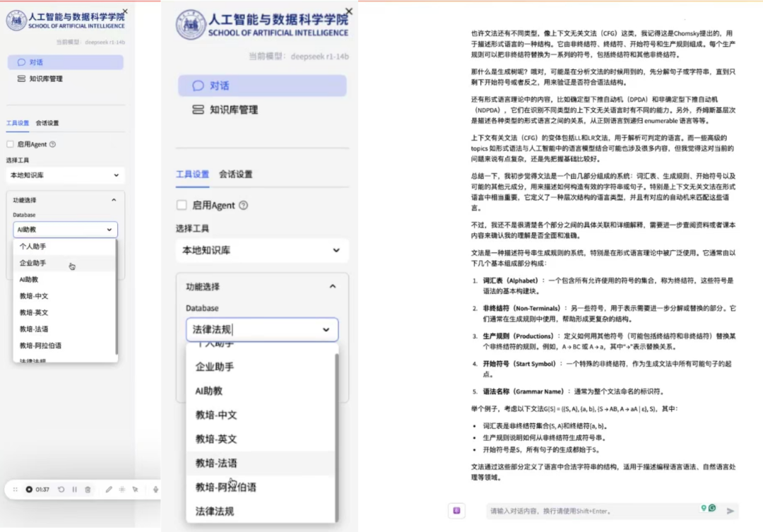Choose 教培-法语 from the enlarged dropdown list

[x=216, y=463]
